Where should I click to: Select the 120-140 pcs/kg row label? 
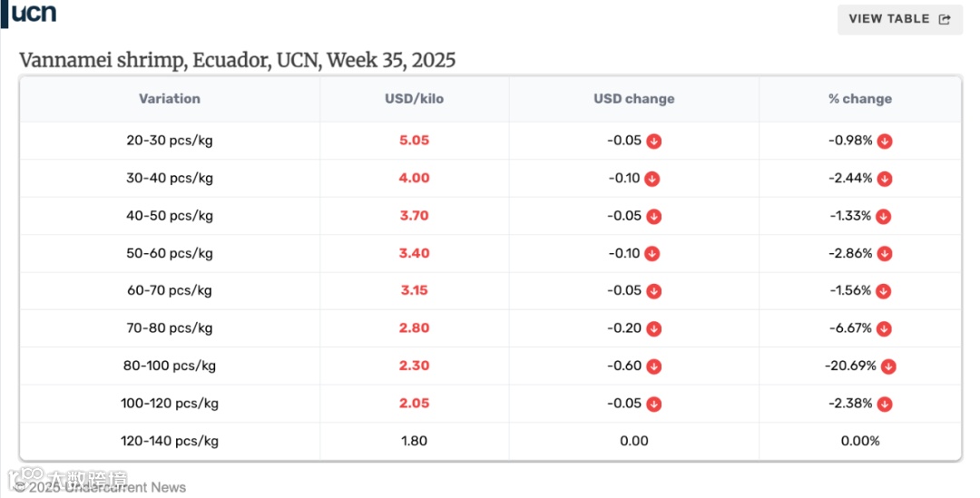coord(170,442)
